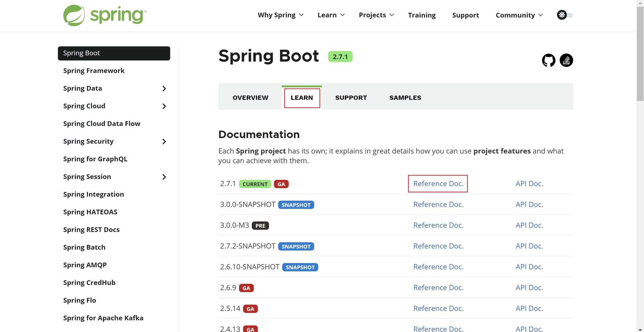644x332 pixels.
Task: Expand the Spring Security chevron
Action: [x=164, y=142]
